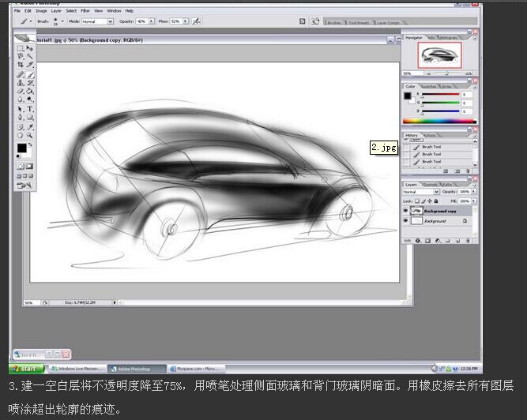The height and width of the screenshot is (420, 527).
Task: Toggle lock transparent pixels
Action: click(417, 201)
